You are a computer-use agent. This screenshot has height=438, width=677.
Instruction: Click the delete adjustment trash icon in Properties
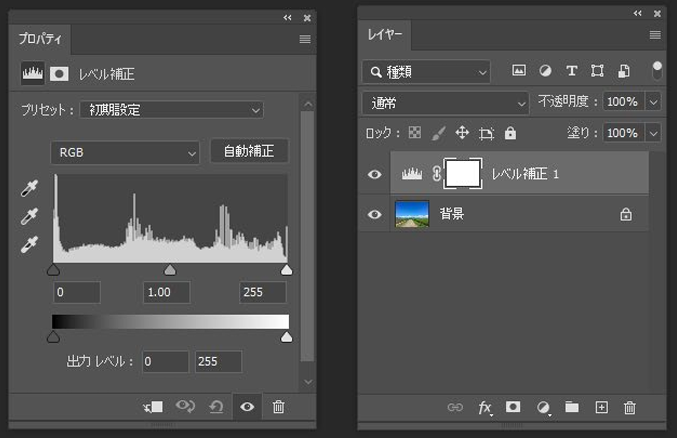pos(279,406)
